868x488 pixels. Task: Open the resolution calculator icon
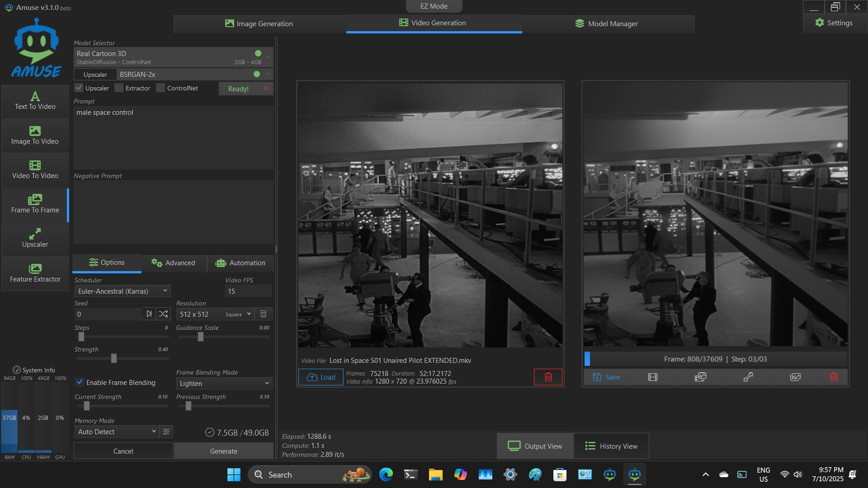tap(264, 314)
